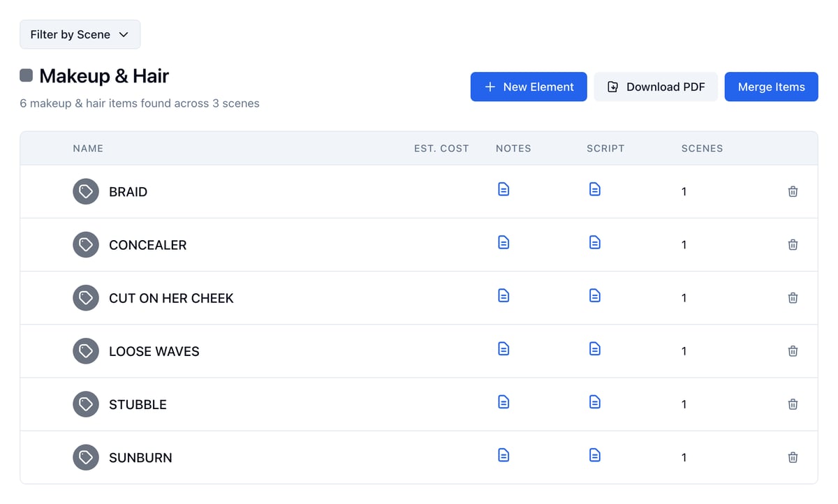
Task: Show script for the STUBBLE item
Action: pos(595,401)
